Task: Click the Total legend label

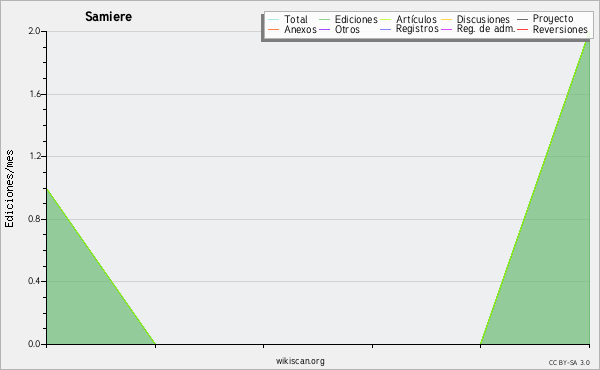Action: pyautogui.click(x=296, y=19)
